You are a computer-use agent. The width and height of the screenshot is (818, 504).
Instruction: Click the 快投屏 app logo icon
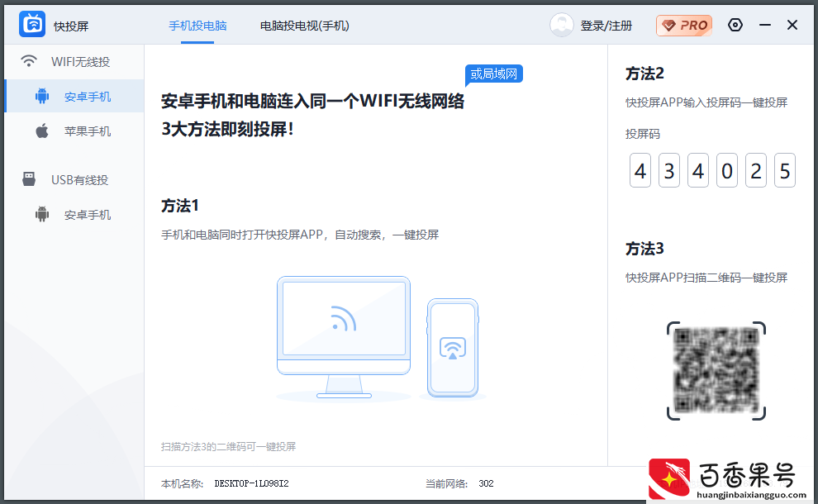(x=32, y=24)
